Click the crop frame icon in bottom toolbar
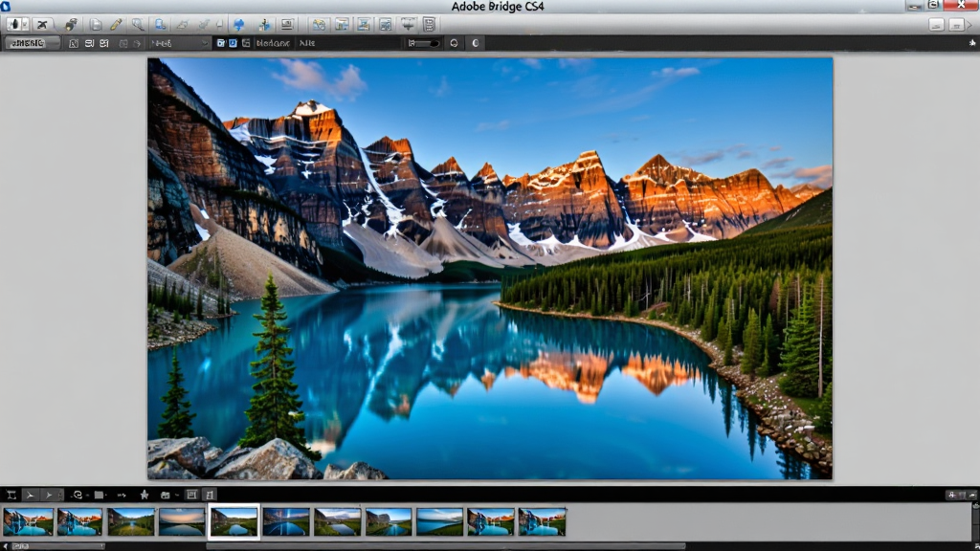The height and width of the screenshot is (551, 980). pyautogui.click(x=11, y=495)
